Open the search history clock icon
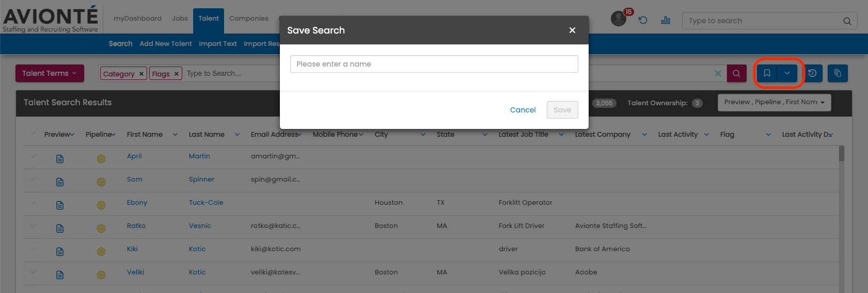Image resolution: width=868 pixels, height=293 pixels. coord(812,73)
